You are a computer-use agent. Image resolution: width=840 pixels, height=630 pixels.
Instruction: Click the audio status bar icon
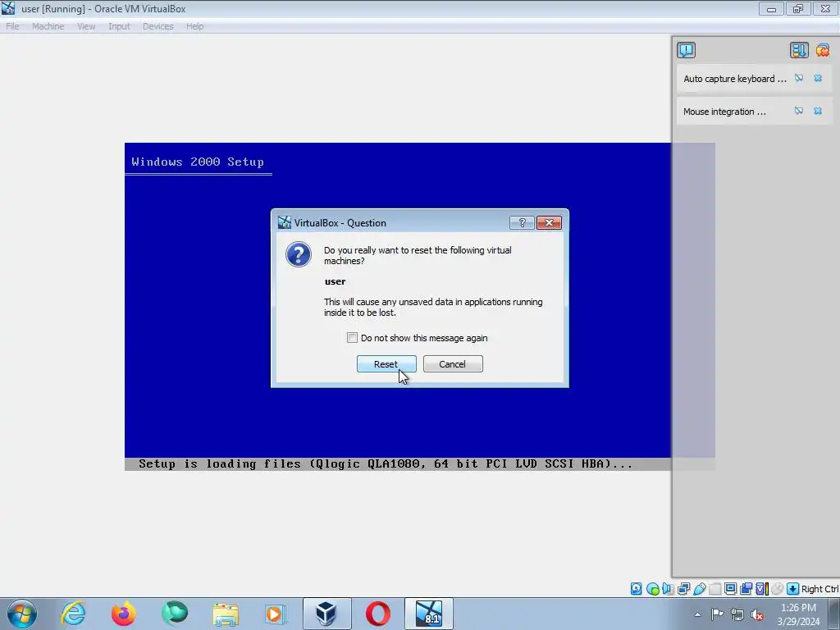click(x=668, y=589)
